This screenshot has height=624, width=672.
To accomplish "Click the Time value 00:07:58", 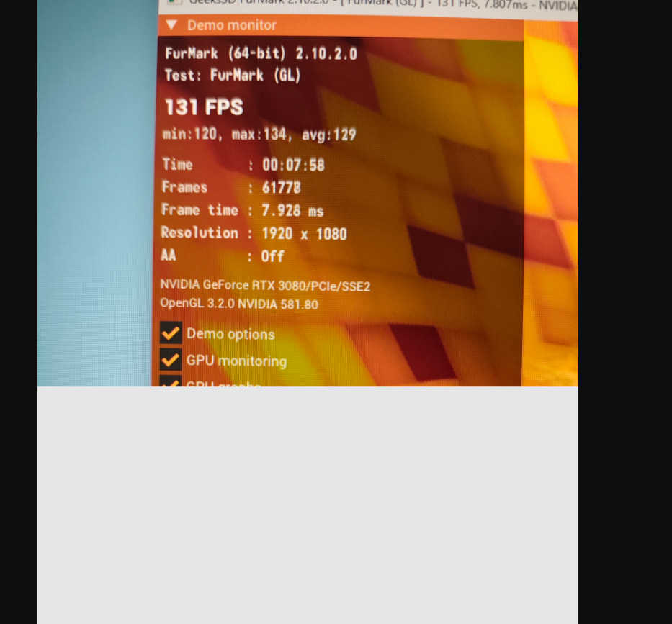I will pos(294,165).
